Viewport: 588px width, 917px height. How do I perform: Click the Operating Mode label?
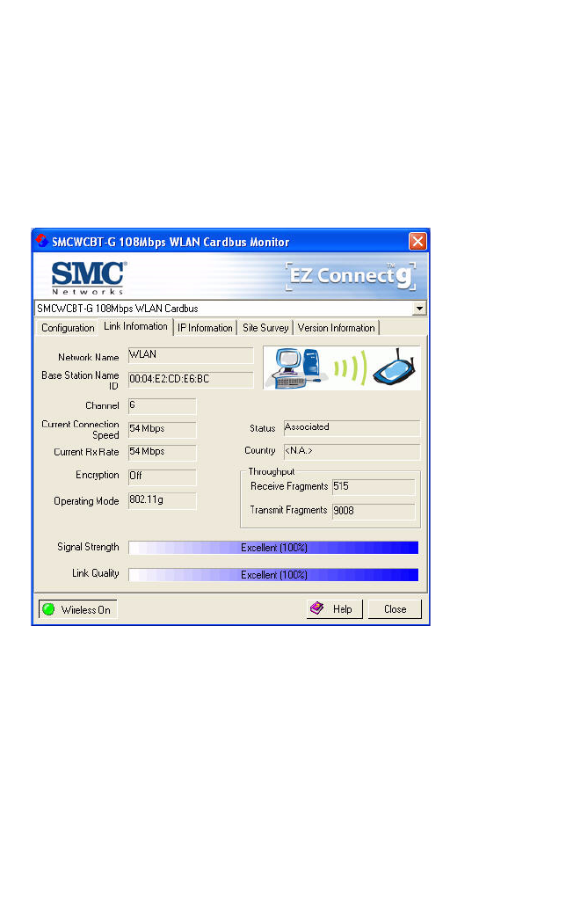pyautogui.click(x=86, y=501)
